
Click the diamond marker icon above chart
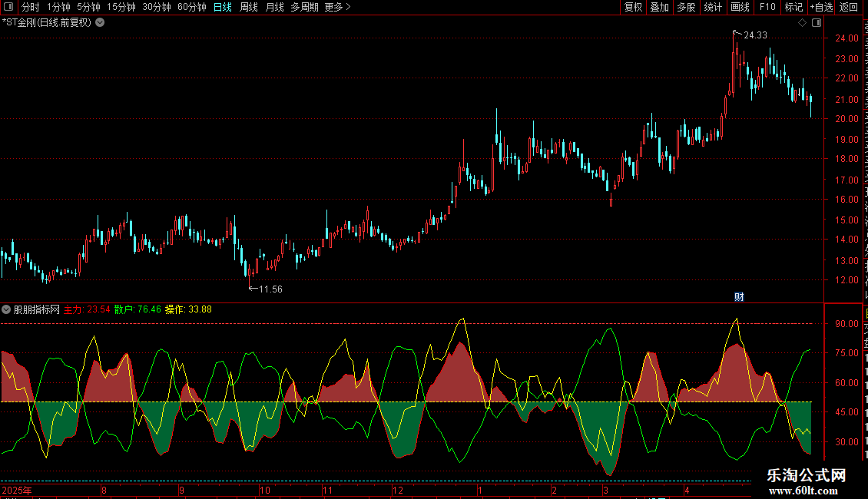pos(802,23)
